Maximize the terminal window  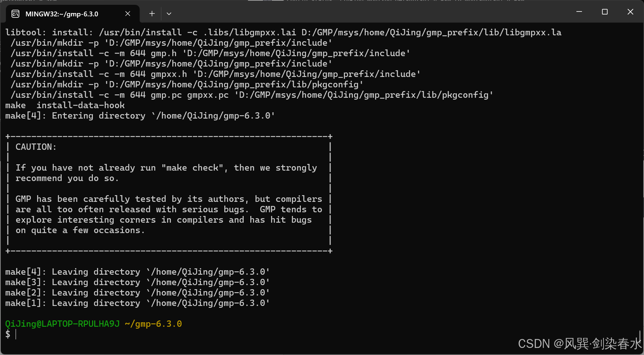point(605,12)
